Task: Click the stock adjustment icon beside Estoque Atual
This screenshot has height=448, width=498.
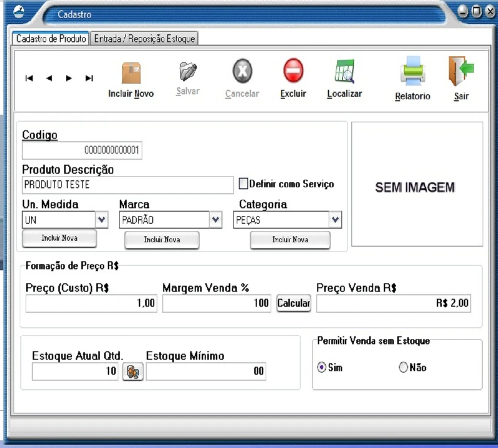Action: coord(132,372)
